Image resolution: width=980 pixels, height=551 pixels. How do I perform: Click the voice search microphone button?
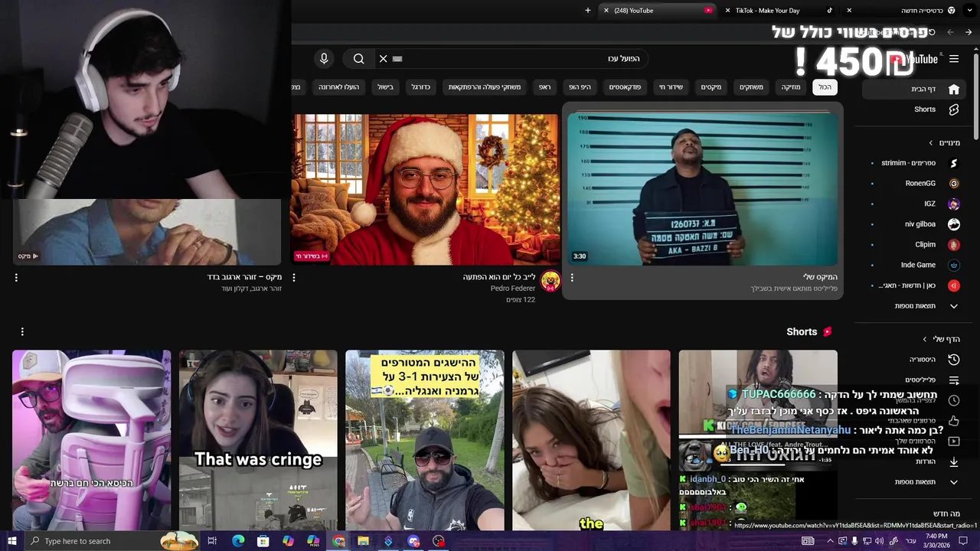tap(324, 59)
